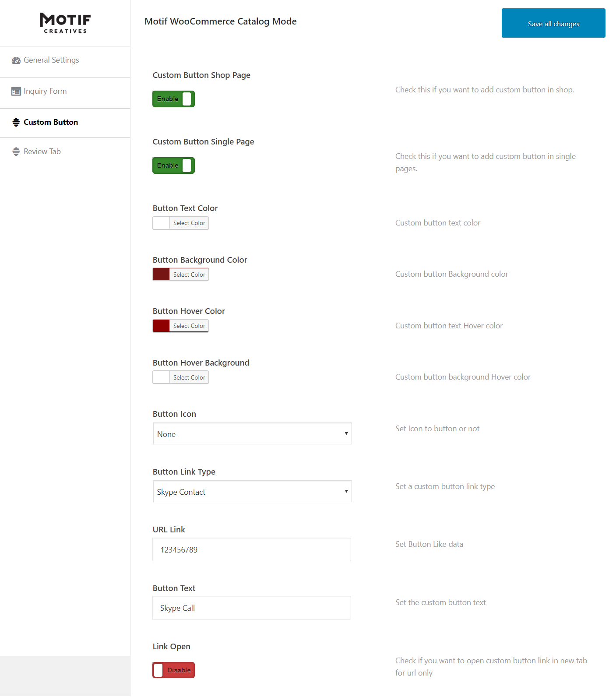Expand the Button Link Type dropdown

252,492
